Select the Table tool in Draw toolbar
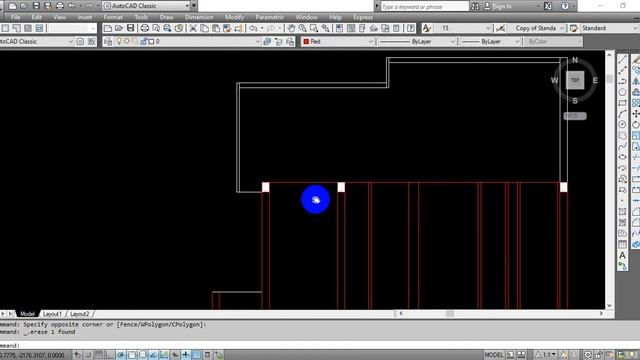This screenshot has width=640, height=360. (x=622, y=244)
